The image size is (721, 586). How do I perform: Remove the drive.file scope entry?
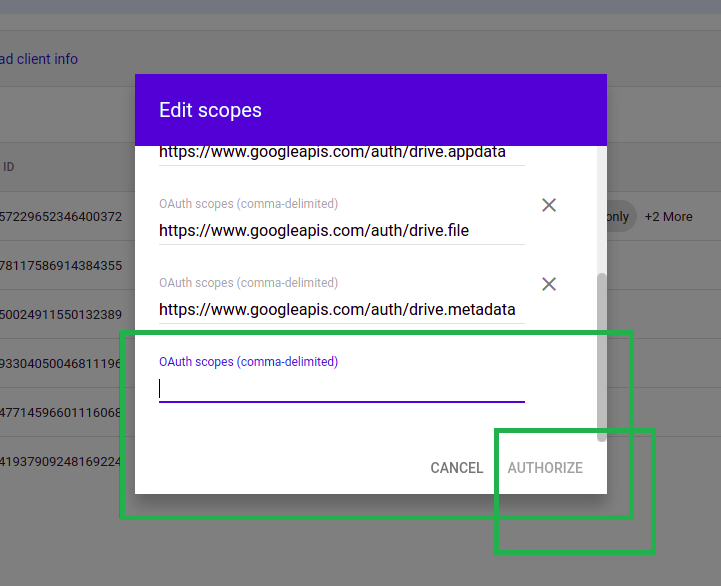pyautogui.click(x=549, y=205)
